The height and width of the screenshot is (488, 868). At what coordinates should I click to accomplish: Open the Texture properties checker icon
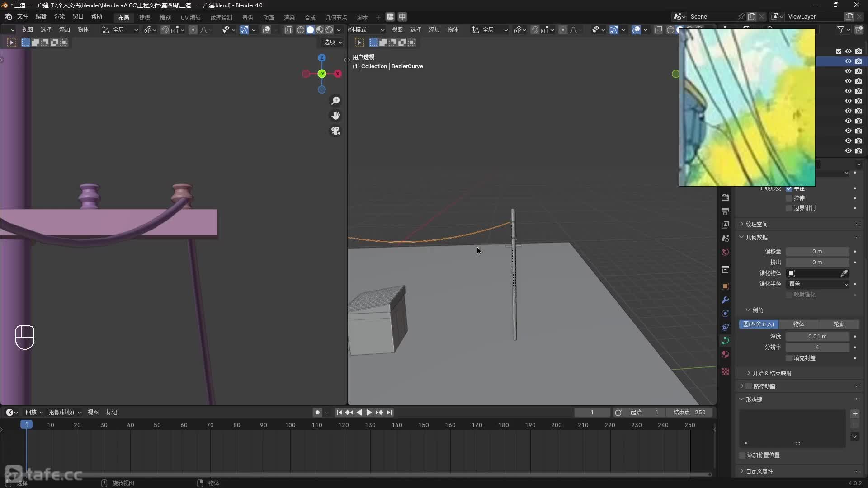pyautogui.click(x=725, y=371)
